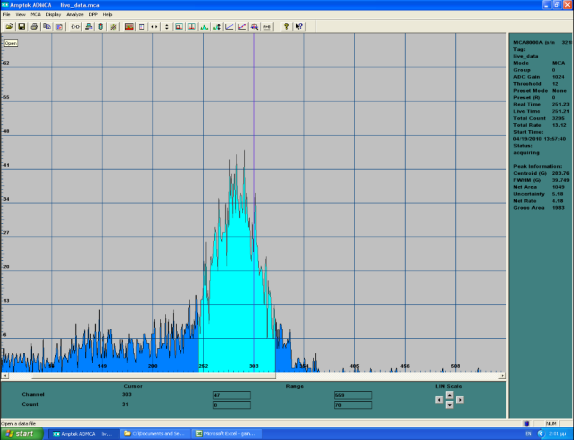574x440 pixels.
Task: Click the first blue line-graph calibration icon
Action: [229, 27]
